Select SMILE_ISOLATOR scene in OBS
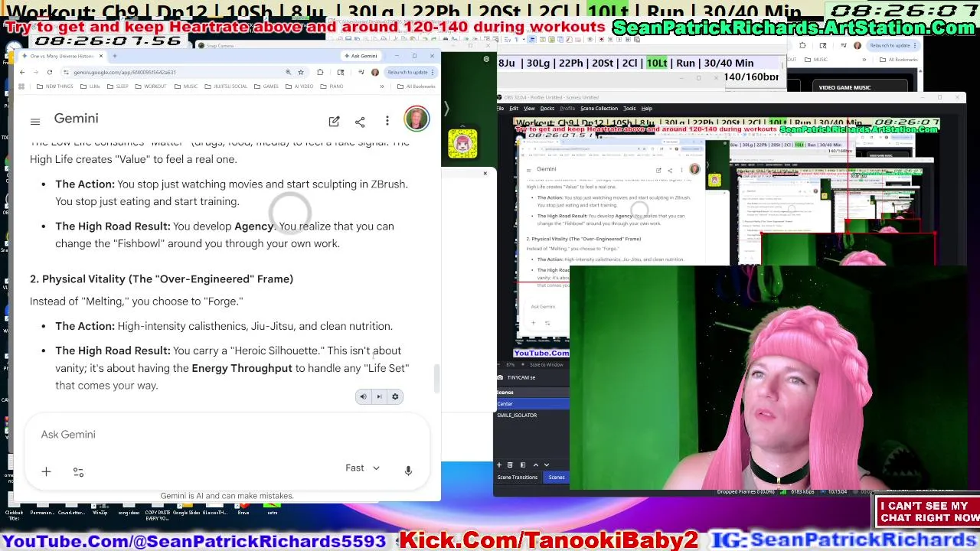Screen dimensions: 980x551 coord(533,415)
